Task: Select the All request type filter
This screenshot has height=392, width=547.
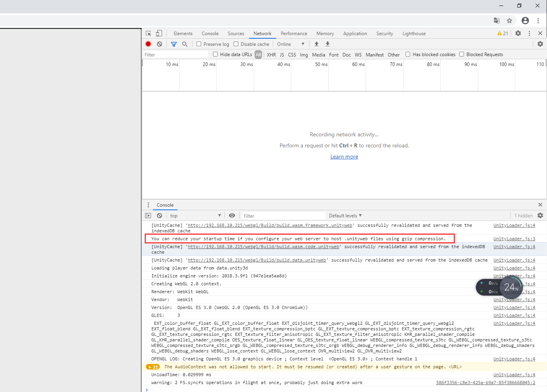Action: (x=258, y=55)
